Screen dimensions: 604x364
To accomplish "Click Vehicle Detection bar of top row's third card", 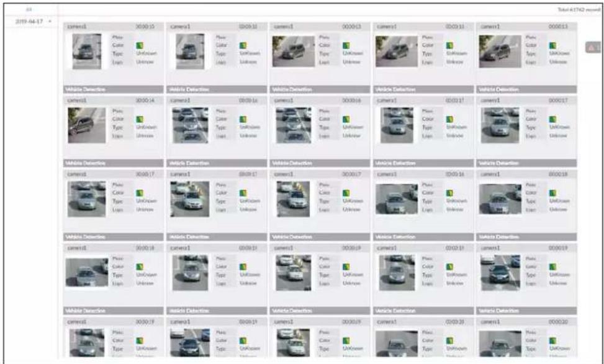I will point(320,89).
